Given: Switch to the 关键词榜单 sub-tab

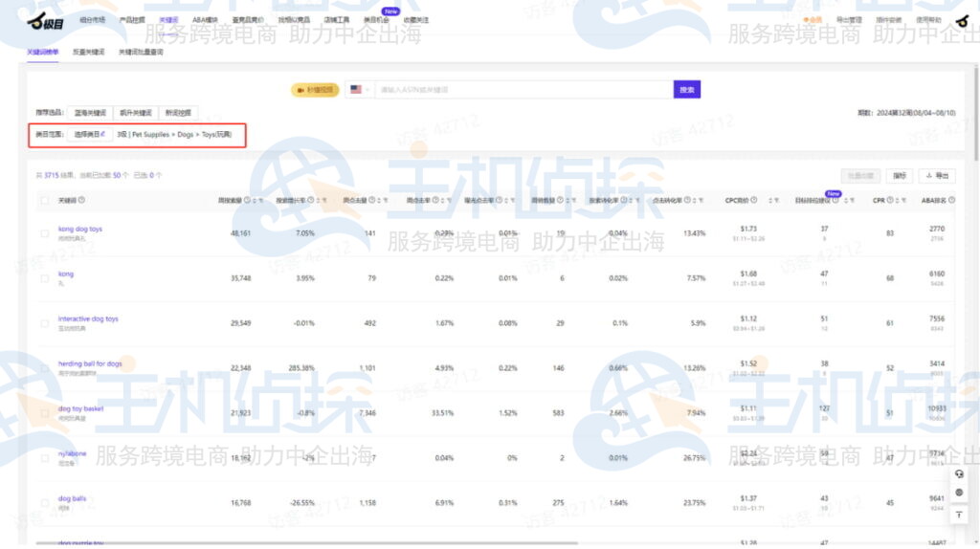Looking at the screenshot, I should [x=42, y=53].
